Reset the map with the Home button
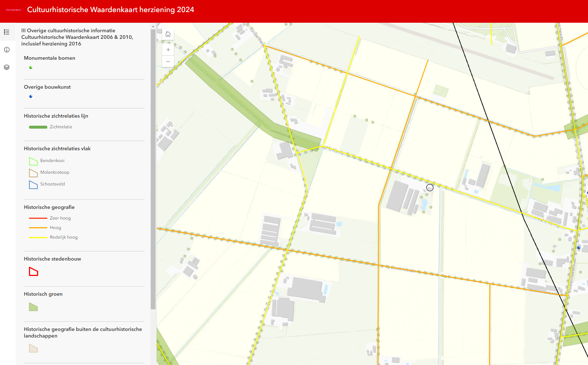This screenshot has width=588, height=365. click(x=168, y=34)
